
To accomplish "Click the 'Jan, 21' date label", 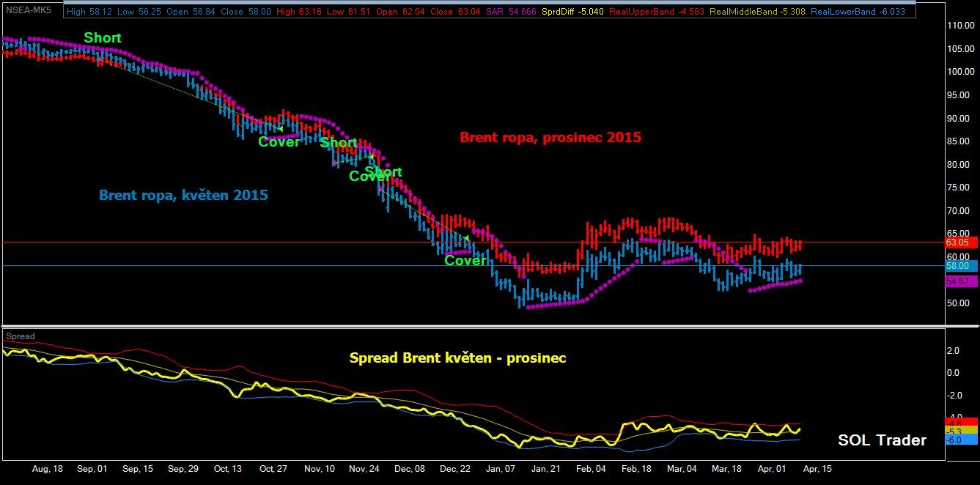I will 545,468.
